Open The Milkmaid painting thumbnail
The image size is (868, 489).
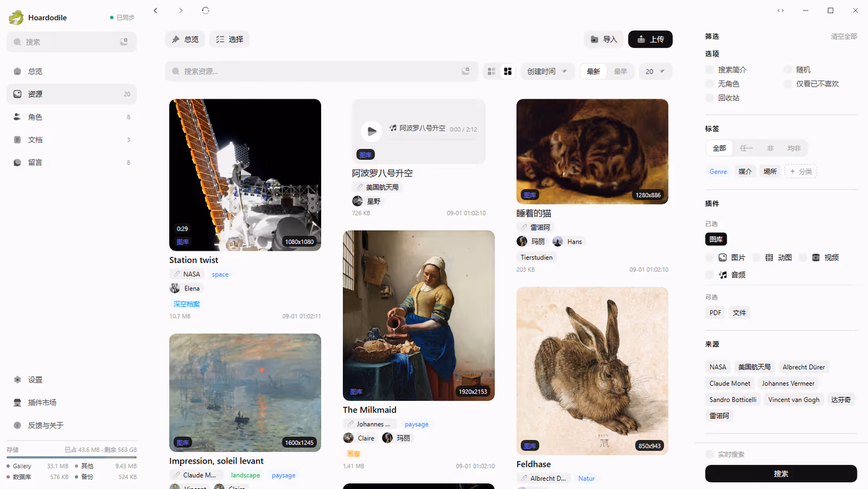tap(418, 316)
